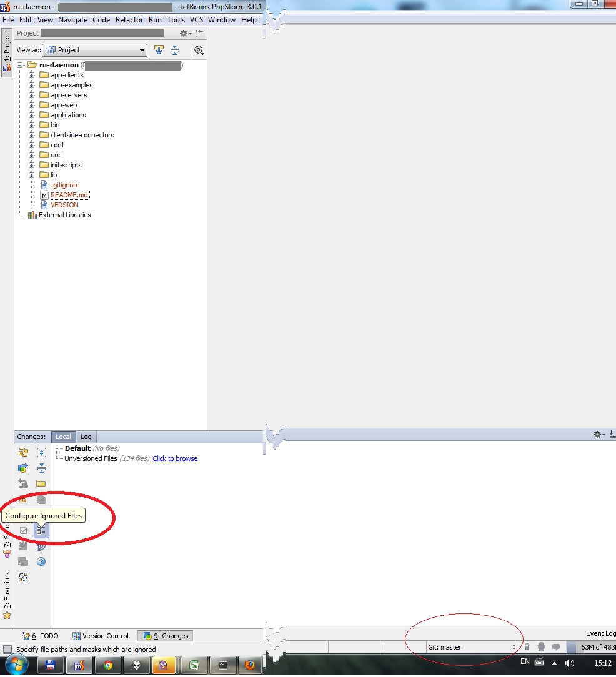Open the Window menu

222,20
